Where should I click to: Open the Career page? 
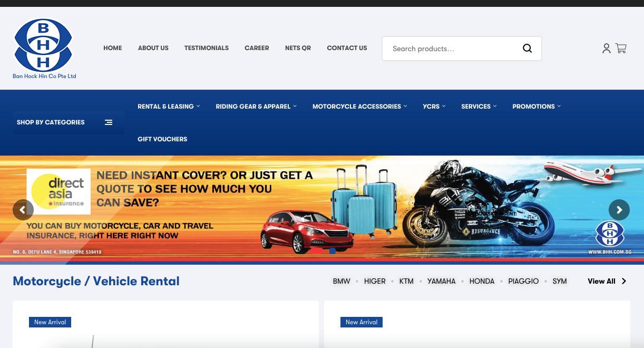257,48
